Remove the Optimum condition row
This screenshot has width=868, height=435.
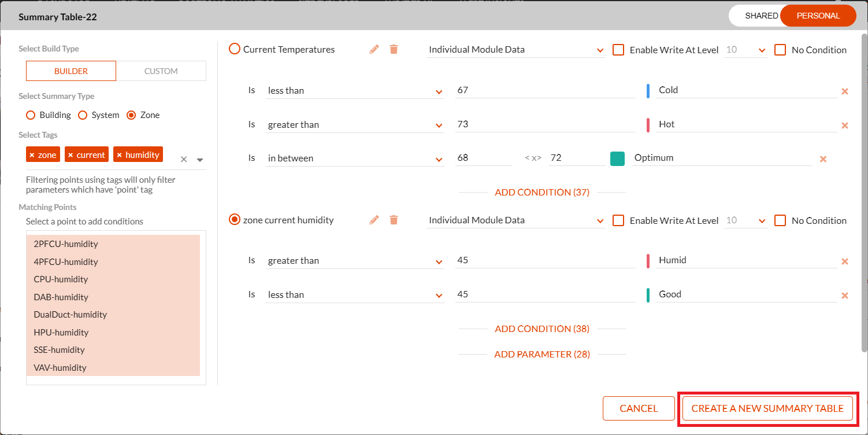824,159
